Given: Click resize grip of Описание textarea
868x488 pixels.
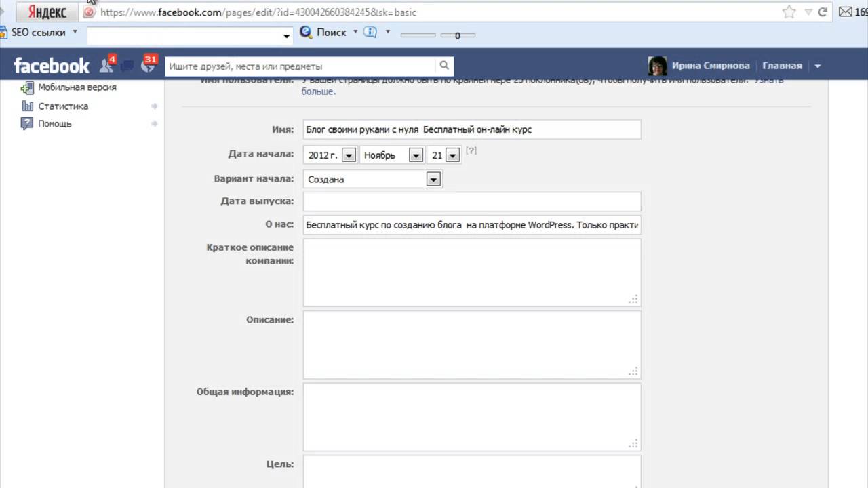Looking at the screenshot, I should click(633, 372).
